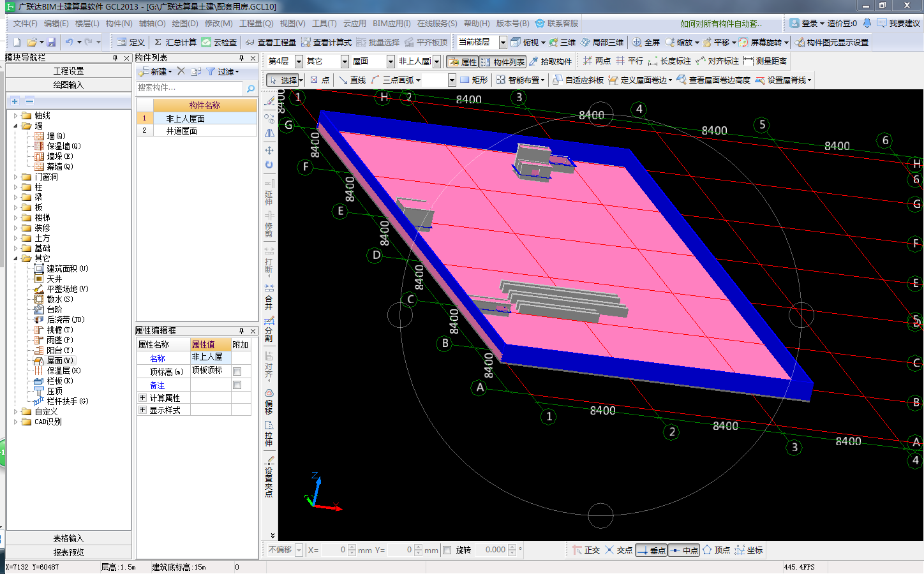The image size is (924, 574).
Task: Toggle the 属性 properties panel button
Action: (462, 61)
